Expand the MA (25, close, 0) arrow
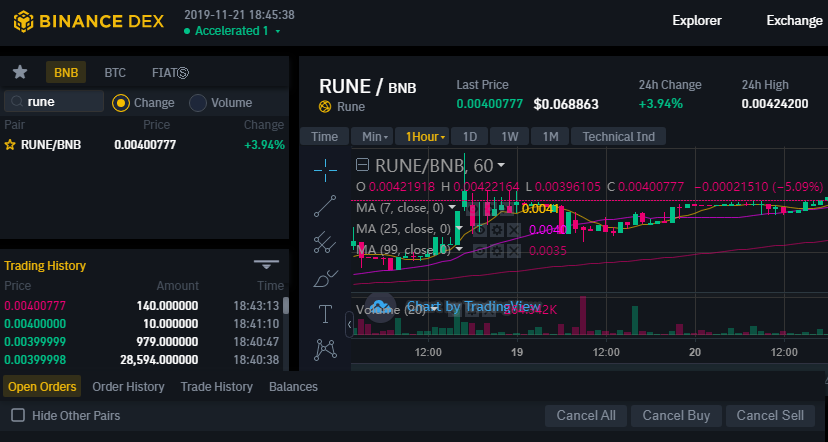The width and height of the screenshot is (828, 442). click(x=459, y=229)
